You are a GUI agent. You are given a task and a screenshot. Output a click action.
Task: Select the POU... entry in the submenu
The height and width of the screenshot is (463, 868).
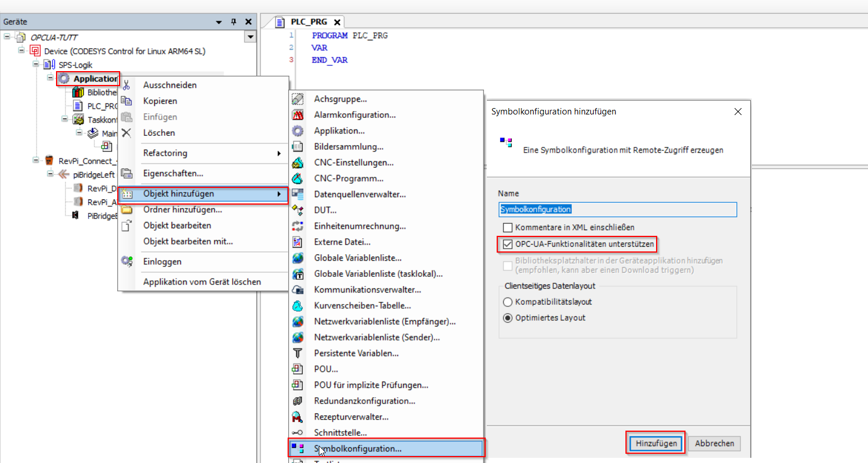coord(386,369)
